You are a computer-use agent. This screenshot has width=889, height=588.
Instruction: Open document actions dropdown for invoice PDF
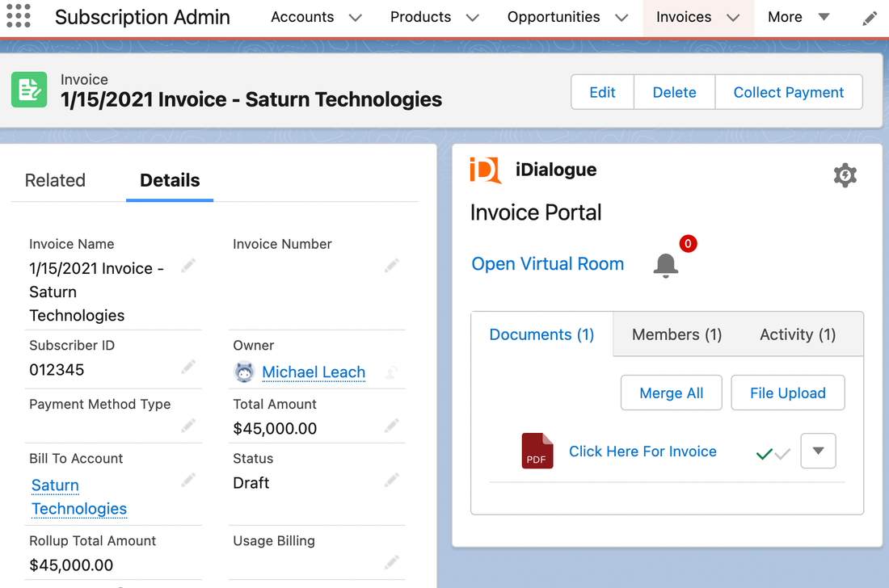[818, 451]
